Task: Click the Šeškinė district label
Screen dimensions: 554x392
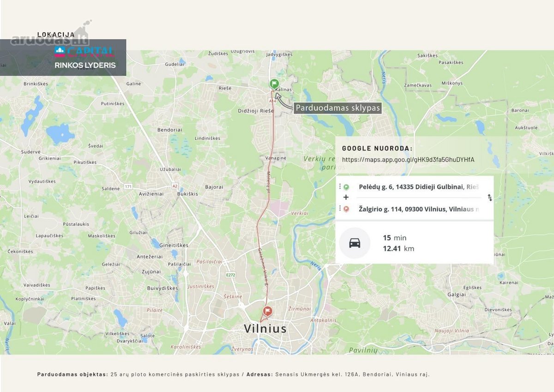Action: point(233,296)
